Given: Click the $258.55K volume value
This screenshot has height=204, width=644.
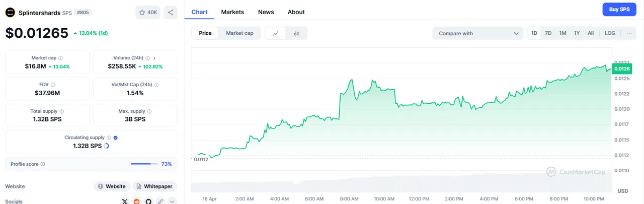Looking at the screenshot, I should coord(122,66).
